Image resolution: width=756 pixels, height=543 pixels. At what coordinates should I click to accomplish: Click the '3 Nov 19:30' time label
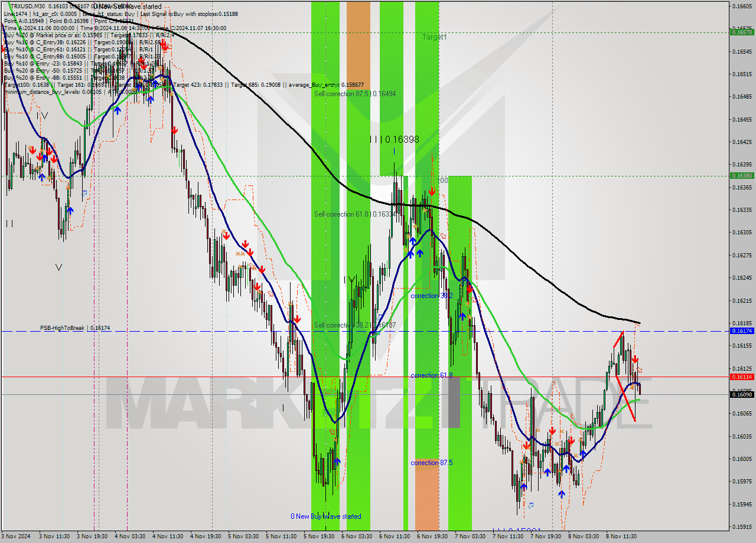tap(92, 537)
